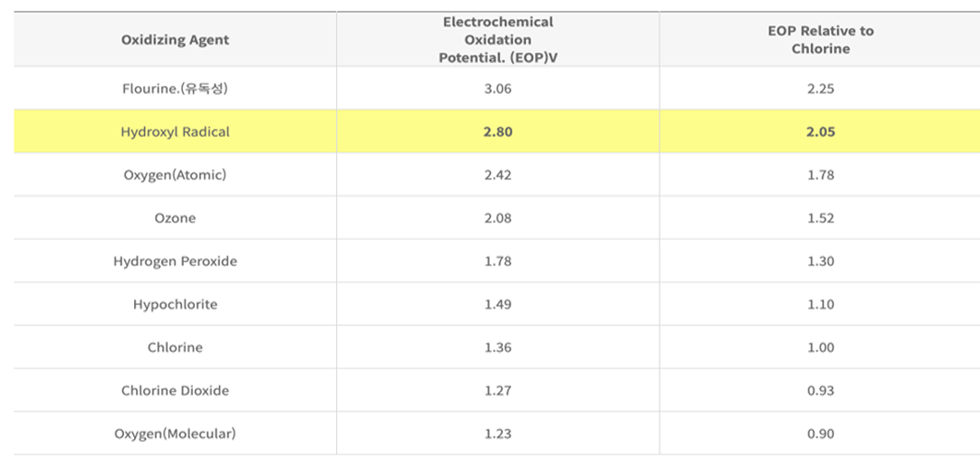Screen dimensions: 980x458
Task: Click the bold 2.80 value
Action: pyautogui.click(x=497, y=132)
